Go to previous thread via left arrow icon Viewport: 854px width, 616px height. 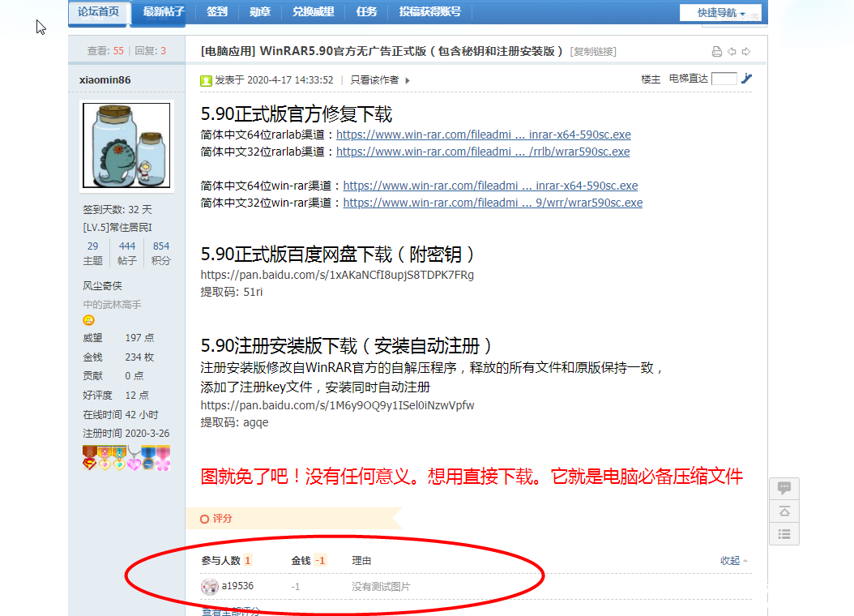[732, 51]
